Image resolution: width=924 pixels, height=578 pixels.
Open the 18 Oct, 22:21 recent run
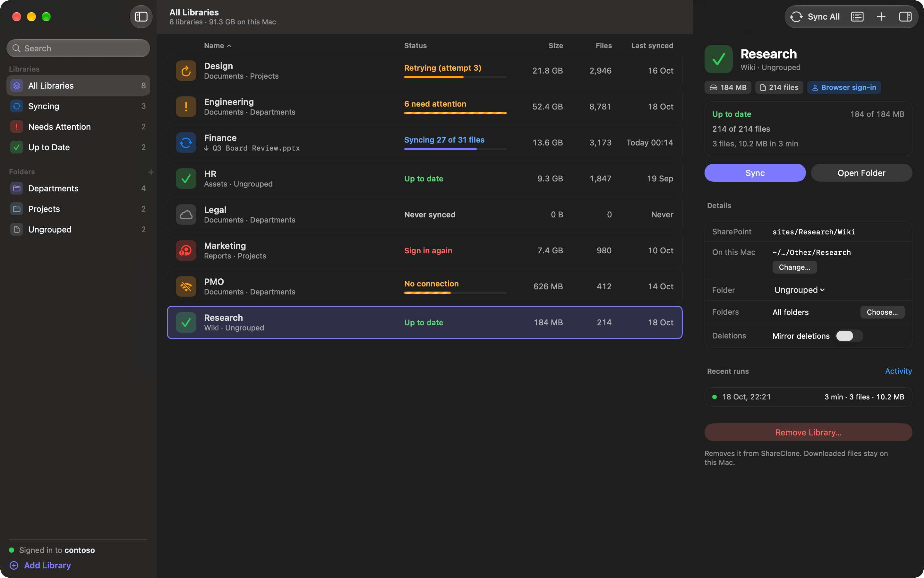pyautogui.click(x=808, y=397)
